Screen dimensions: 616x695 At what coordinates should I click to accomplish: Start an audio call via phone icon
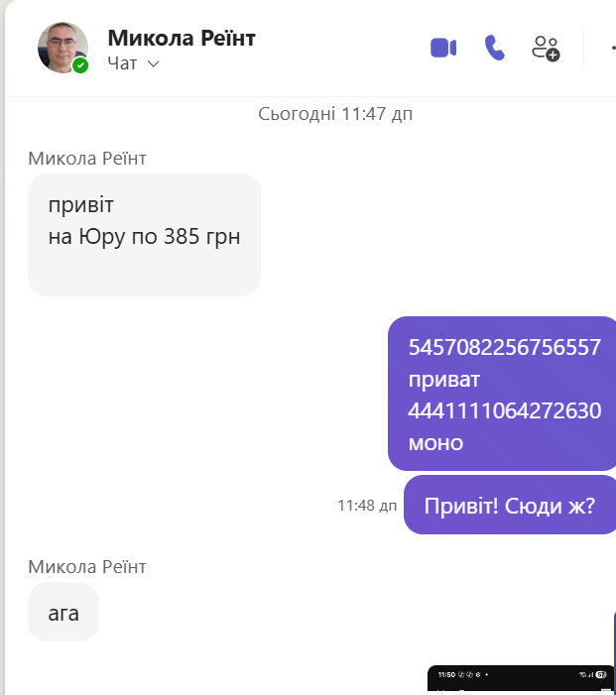[x=494, y=48]
